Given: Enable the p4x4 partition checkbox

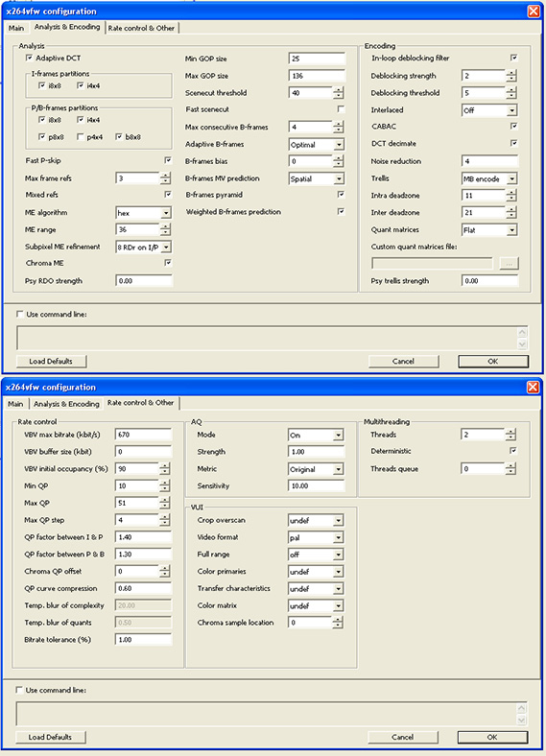Looking at the screenshot, I should pyautogui.click(x=80, y=137).
